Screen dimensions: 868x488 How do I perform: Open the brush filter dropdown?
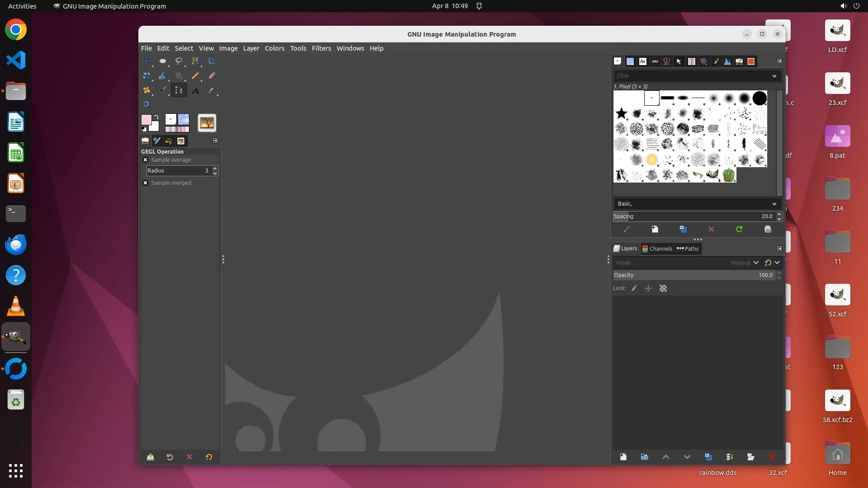(774, 75)
